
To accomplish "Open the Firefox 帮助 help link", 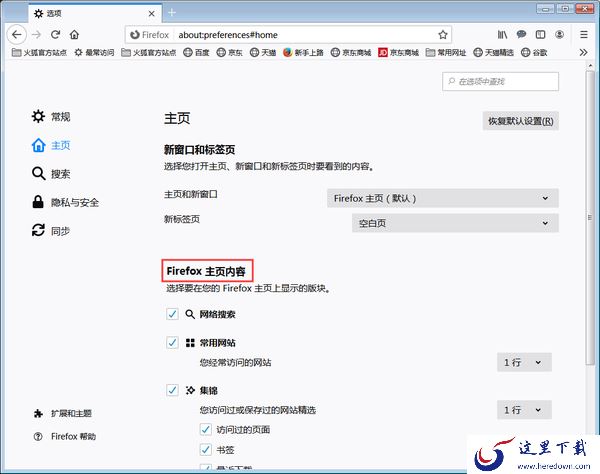I will [x=65, y=437].
